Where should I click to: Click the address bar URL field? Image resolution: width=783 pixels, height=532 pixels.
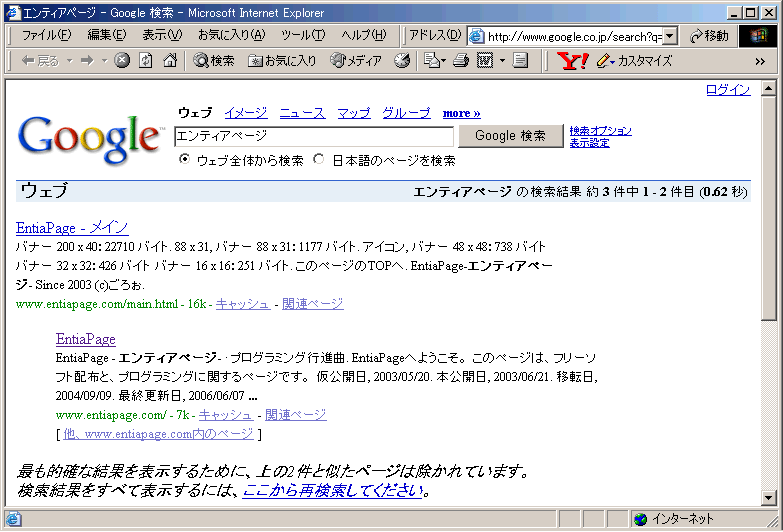coord(574,36)
